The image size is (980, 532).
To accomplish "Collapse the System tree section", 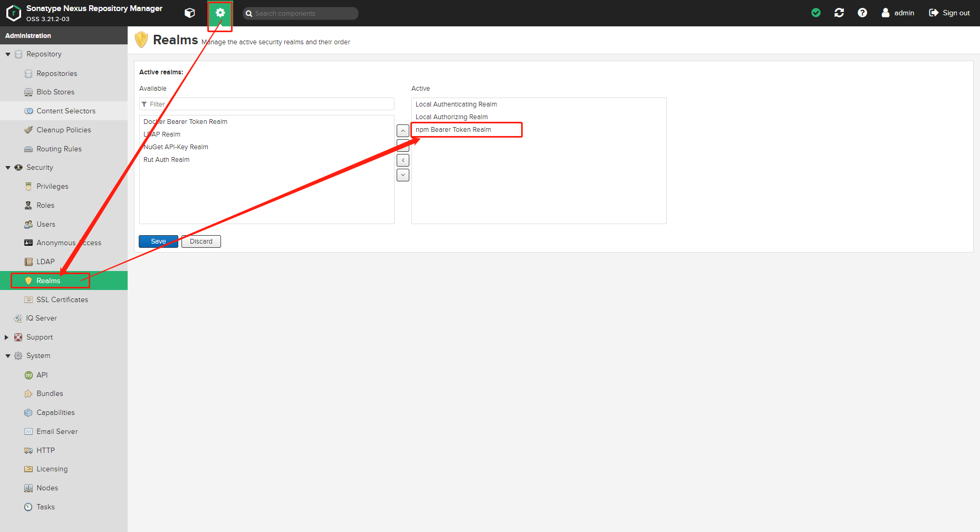I will tap(8, 356).
